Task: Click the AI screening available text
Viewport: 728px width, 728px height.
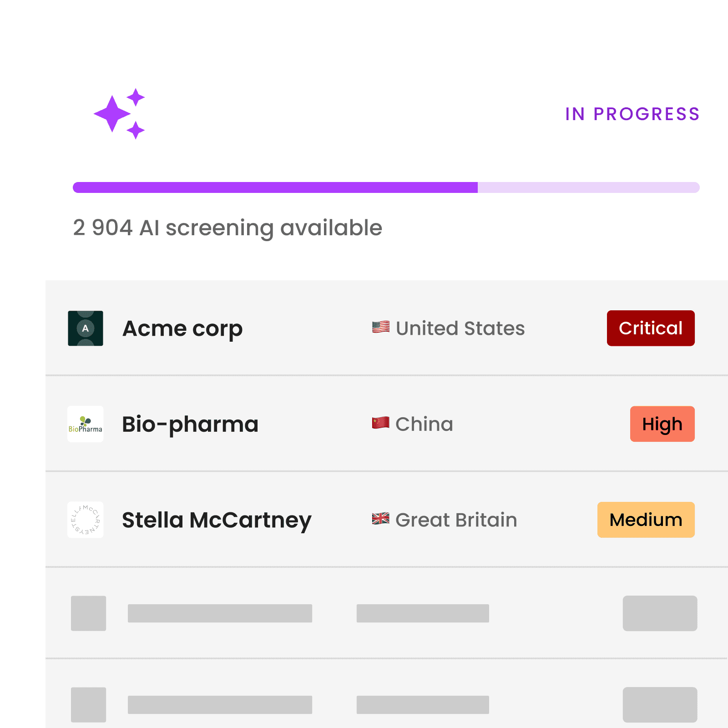Action: tap(227, 227)
